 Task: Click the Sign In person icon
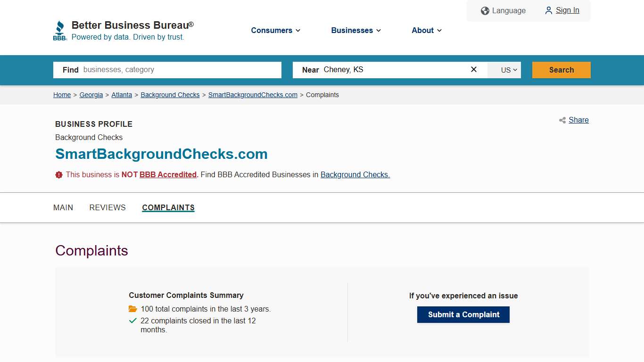point(548,10)
